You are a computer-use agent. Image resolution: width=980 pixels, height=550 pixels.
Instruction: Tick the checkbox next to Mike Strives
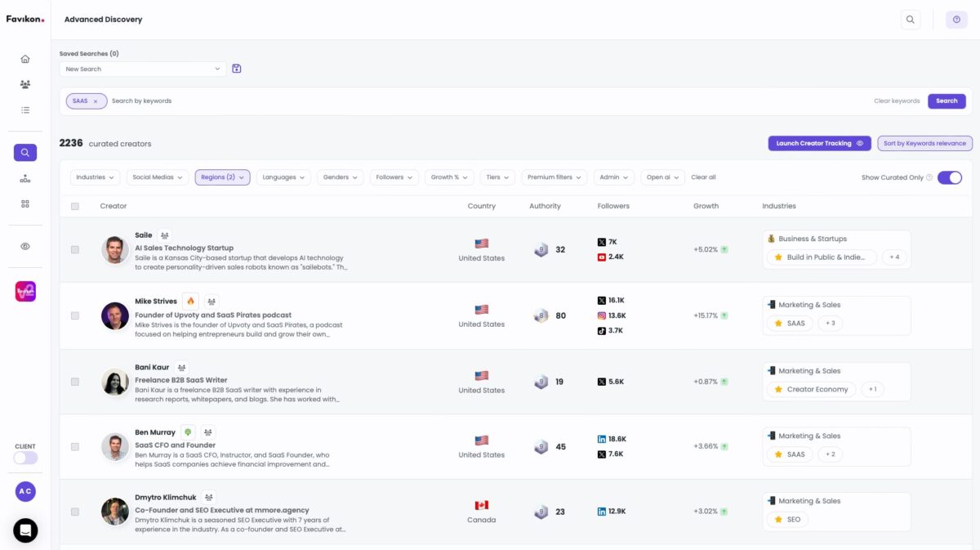click(74, 315)
